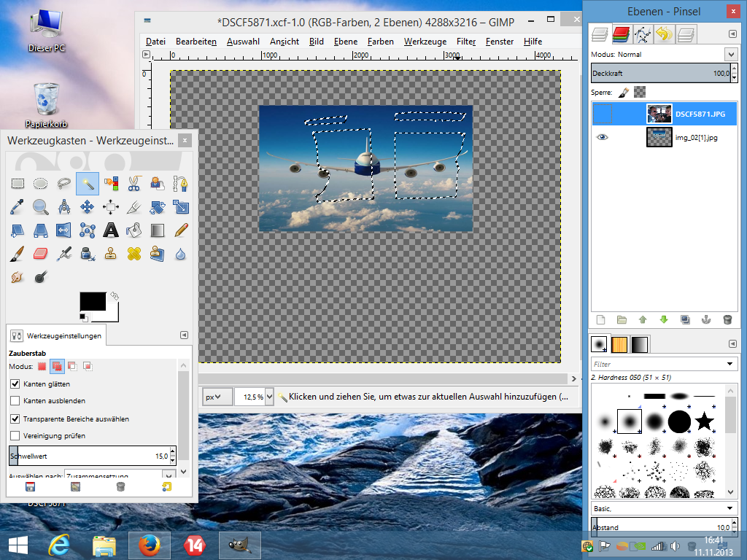The height and width of the screenshot is (560, 747).
Task: Open Firefox from the taskbar
Action: coord(150,545)
